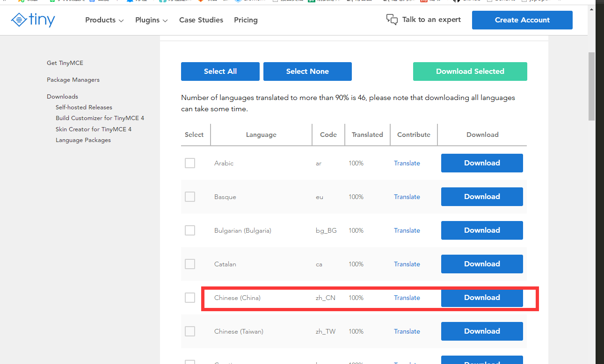The width and height of the screenshot is (604, 364).
Task: Click the Create Account button
Action: tap(522, 20)
